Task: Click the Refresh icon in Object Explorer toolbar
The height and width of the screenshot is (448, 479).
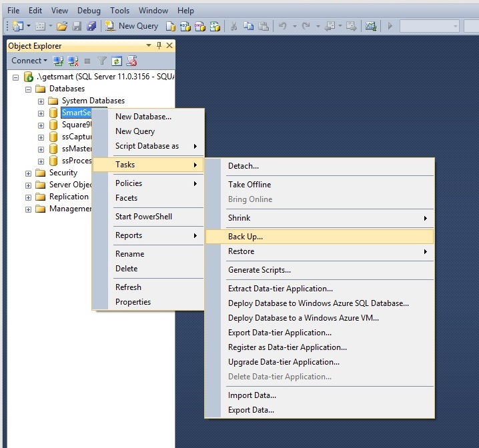Action: (117, 61)
